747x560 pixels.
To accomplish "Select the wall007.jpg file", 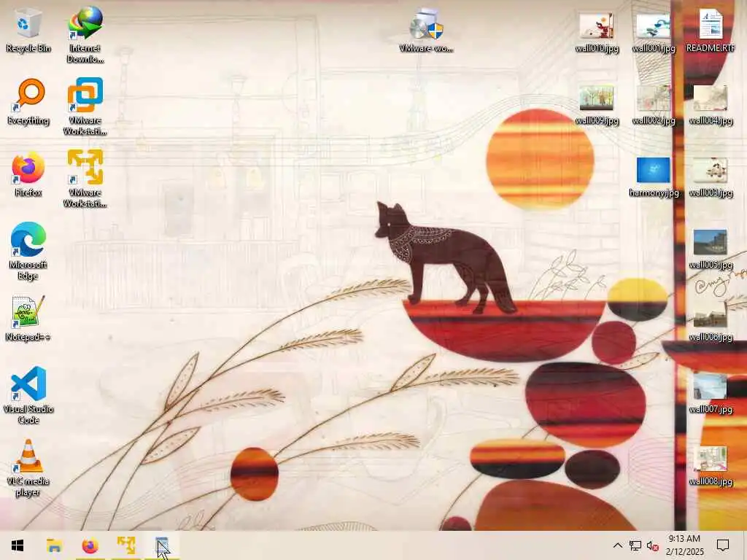I will pyautogui.click(x=711, y=394).
